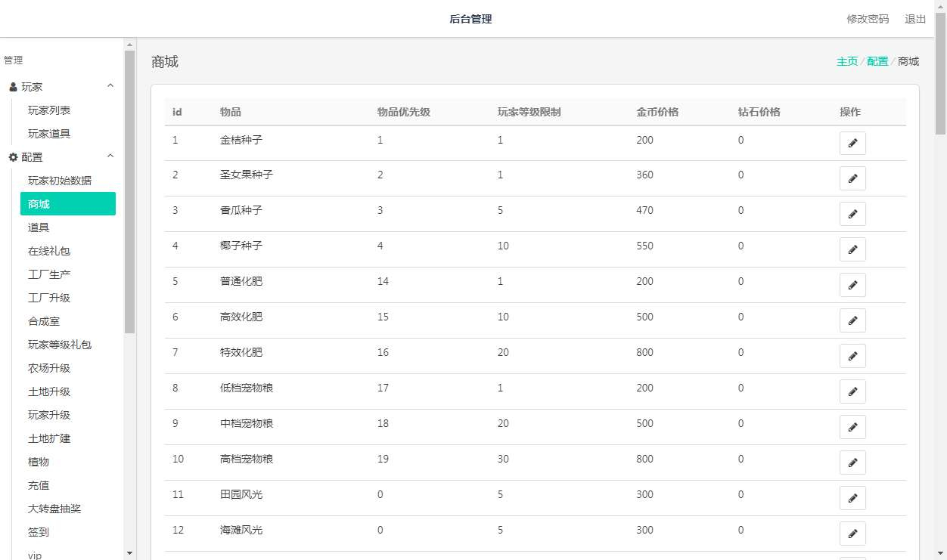The image size is (947, 560).
Task: Collapse the 配置 section chevron
Action: [110, 156]
